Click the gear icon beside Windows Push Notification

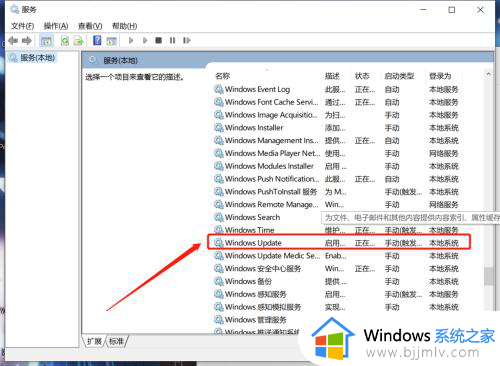pos(219,179)
